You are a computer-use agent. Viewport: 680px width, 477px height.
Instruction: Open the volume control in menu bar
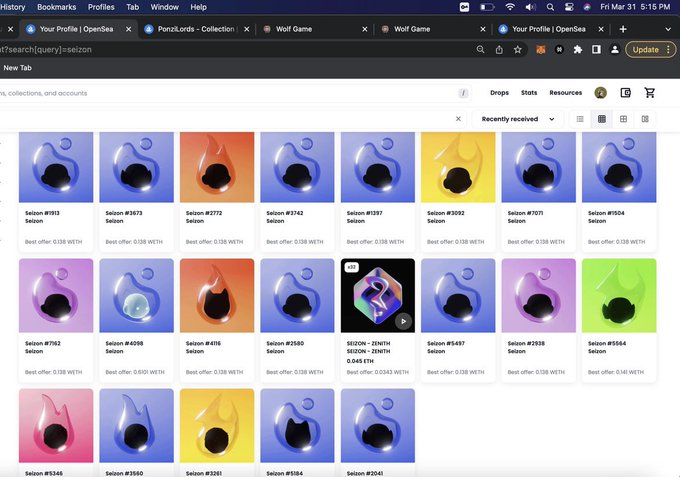tap(530, 7)
